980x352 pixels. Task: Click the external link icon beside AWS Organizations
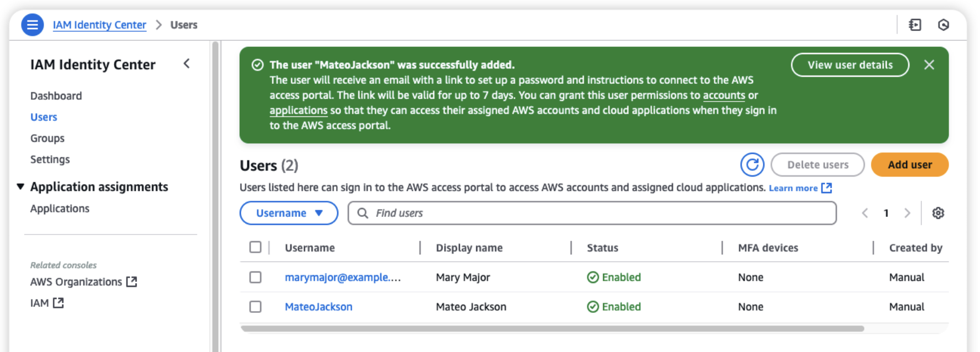click(x=132, y=282)
